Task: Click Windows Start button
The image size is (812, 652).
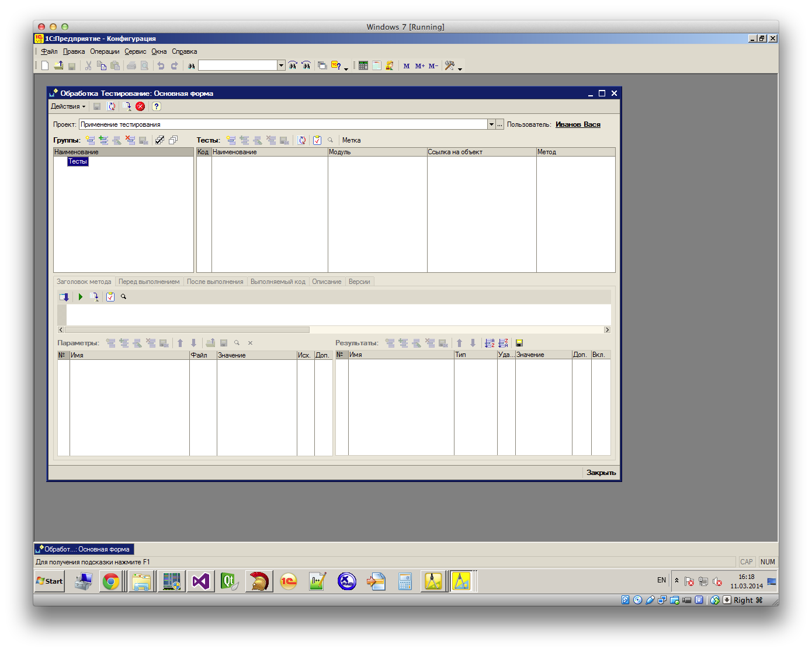Action: pyautogui.click(x=50, y=581)
